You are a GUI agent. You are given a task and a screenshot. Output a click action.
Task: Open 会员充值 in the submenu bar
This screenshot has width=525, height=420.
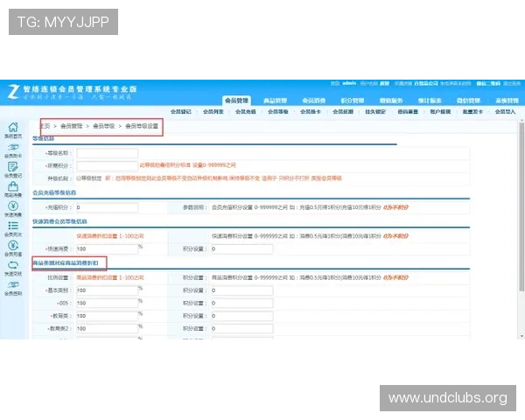[x=245, y=111]
